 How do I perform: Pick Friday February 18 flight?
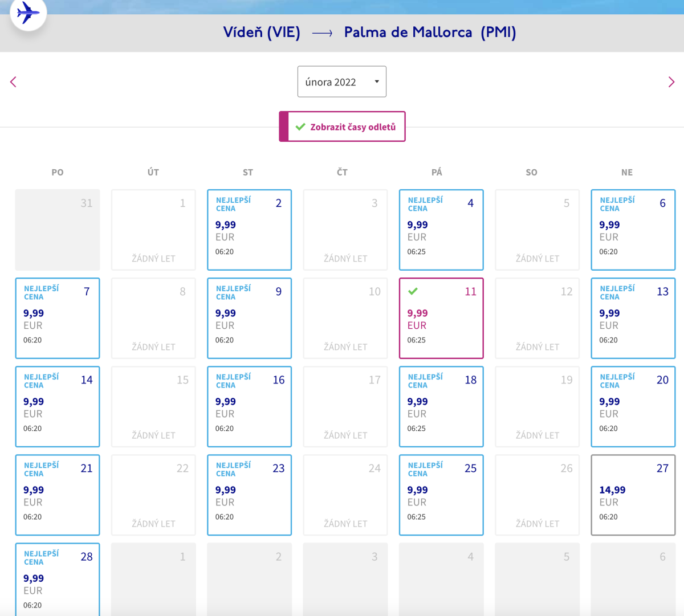point(441,407)
